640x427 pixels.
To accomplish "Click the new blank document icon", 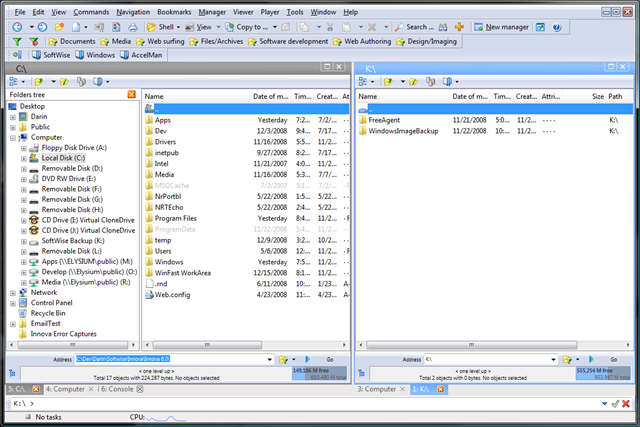I will click(76, 27).
